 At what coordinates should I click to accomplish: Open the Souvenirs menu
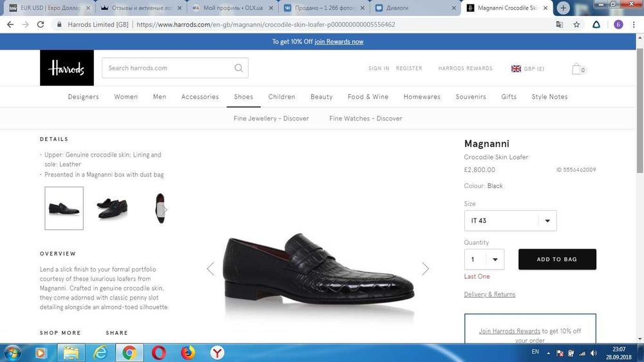point(471,97)
